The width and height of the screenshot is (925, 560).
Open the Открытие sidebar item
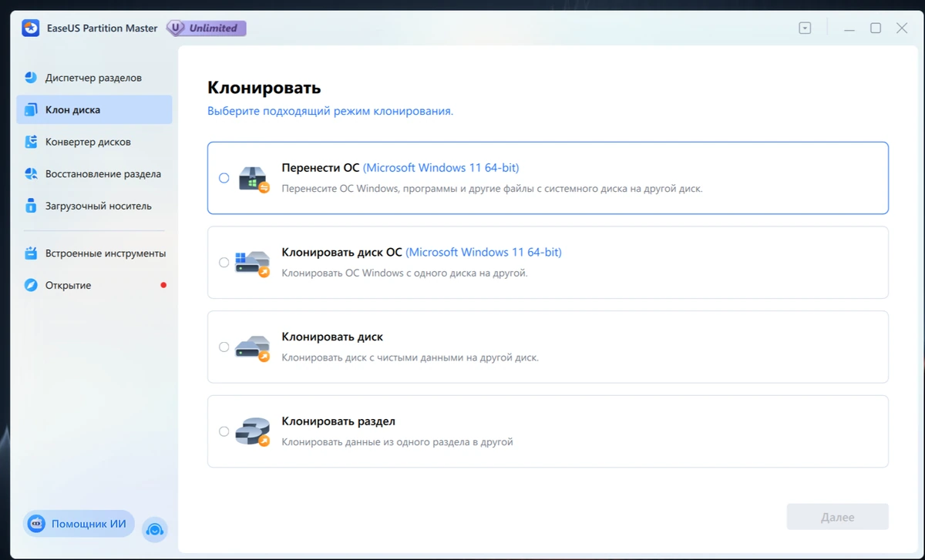point(94,286)
